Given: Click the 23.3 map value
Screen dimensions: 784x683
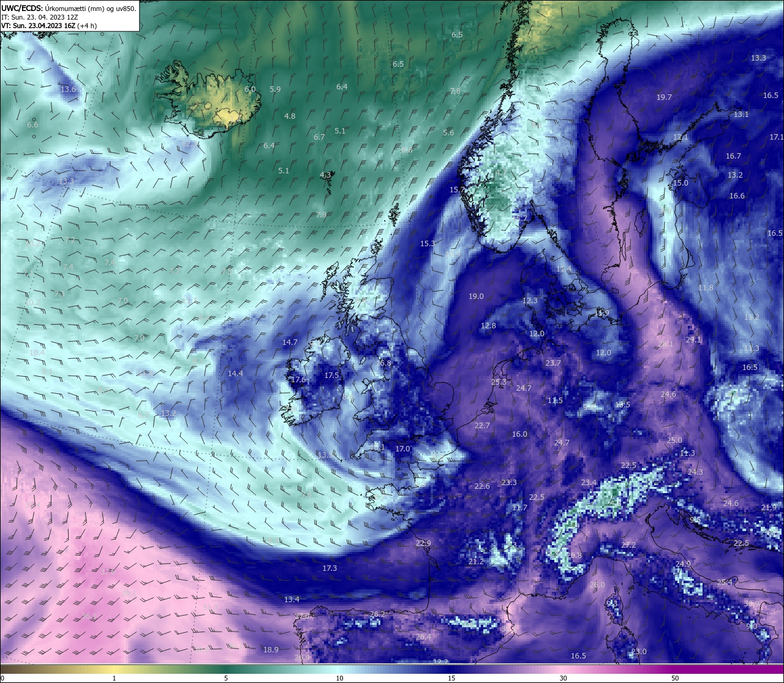Looking at the screenshot, I should click(509, 483).
